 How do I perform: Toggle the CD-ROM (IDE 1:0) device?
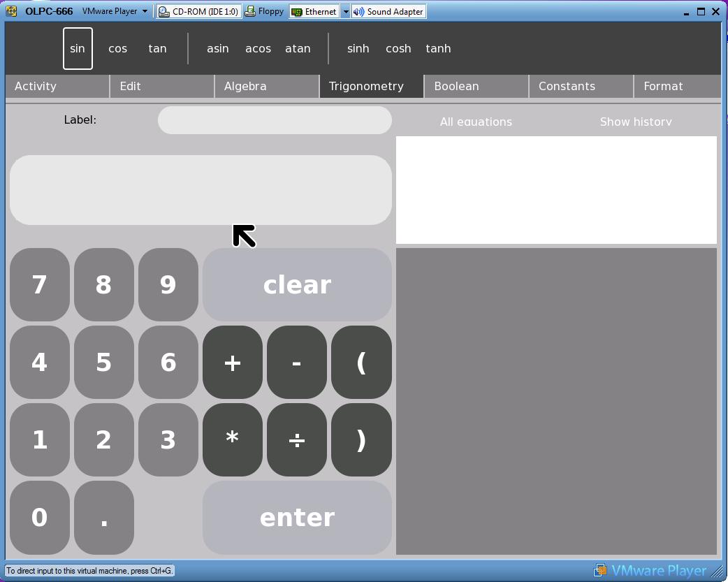tap(198, 12)
